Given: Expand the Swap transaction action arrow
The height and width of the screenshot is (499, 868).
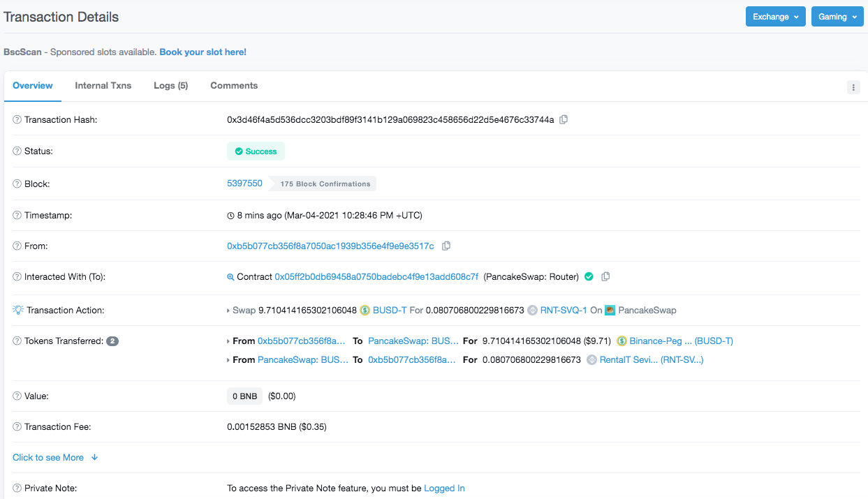Looking at the screenshot, I should click(229, 311).
